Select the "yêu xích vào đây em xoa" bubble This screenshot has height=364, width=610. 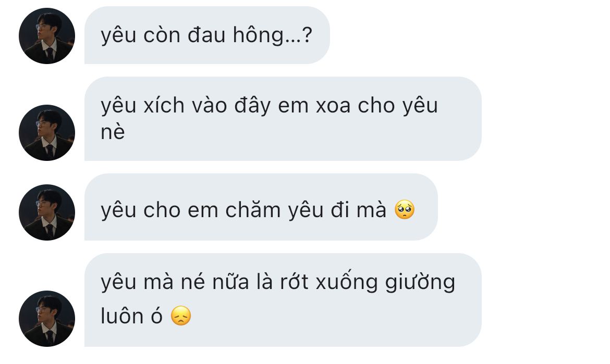click(x=283, y=119)
